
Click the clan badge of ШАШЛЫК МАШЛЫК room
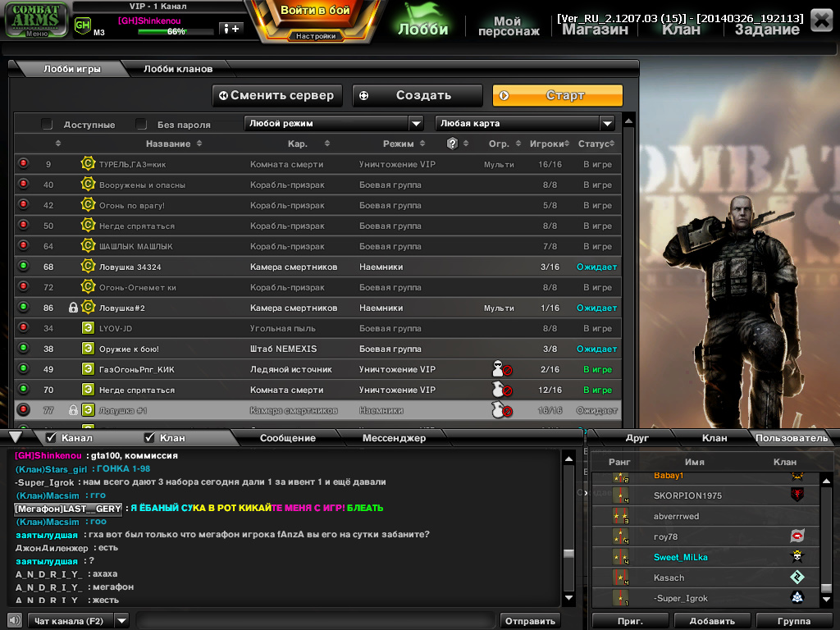point(88,245)
